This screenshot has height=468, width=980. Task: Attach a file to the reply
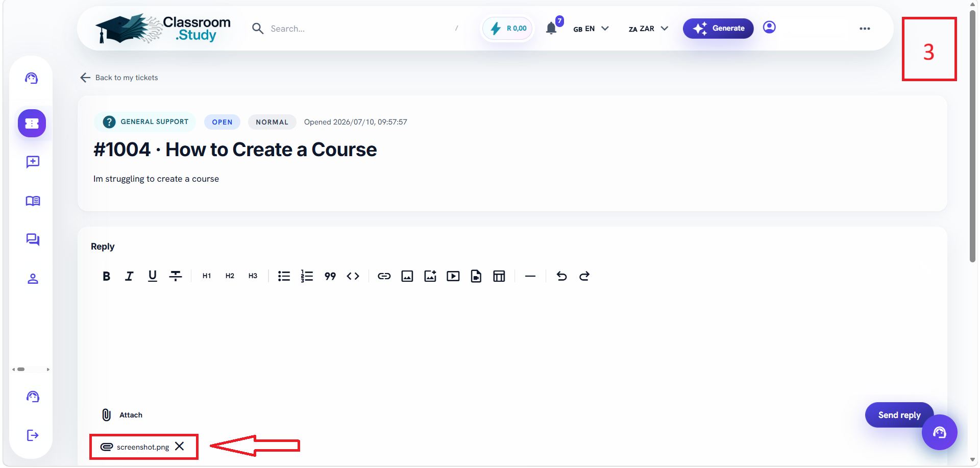(x=122, y=415)
